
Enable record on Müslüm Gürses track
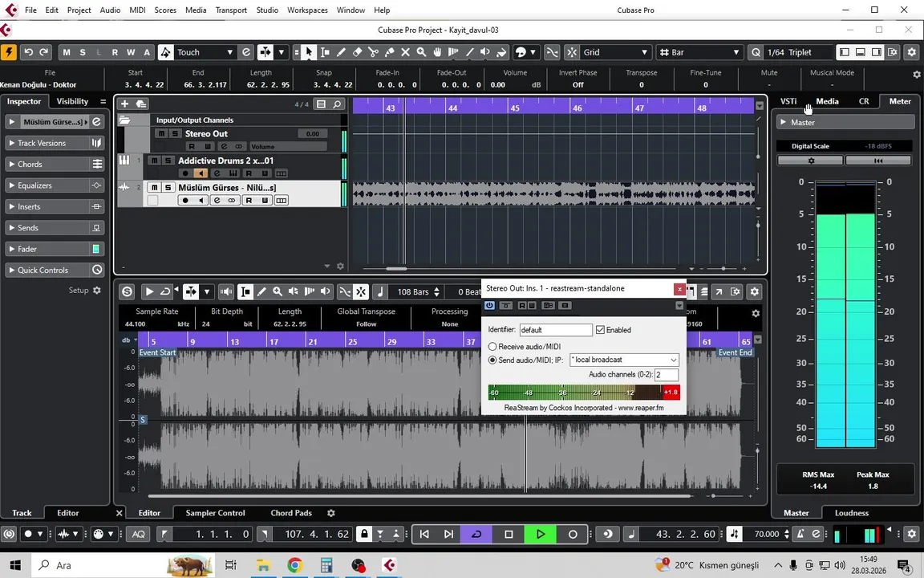point(185,201)
